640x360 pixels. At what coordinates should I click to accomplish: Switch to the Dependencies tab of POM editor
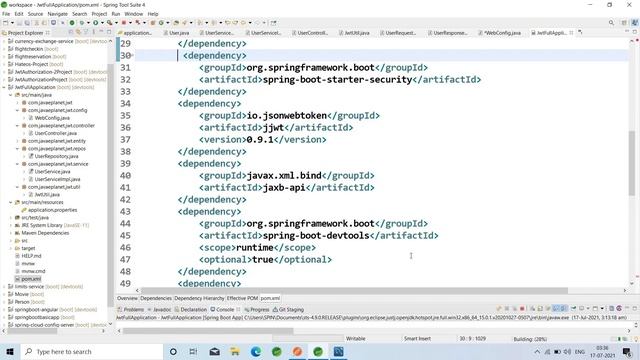tap(156, 298)
